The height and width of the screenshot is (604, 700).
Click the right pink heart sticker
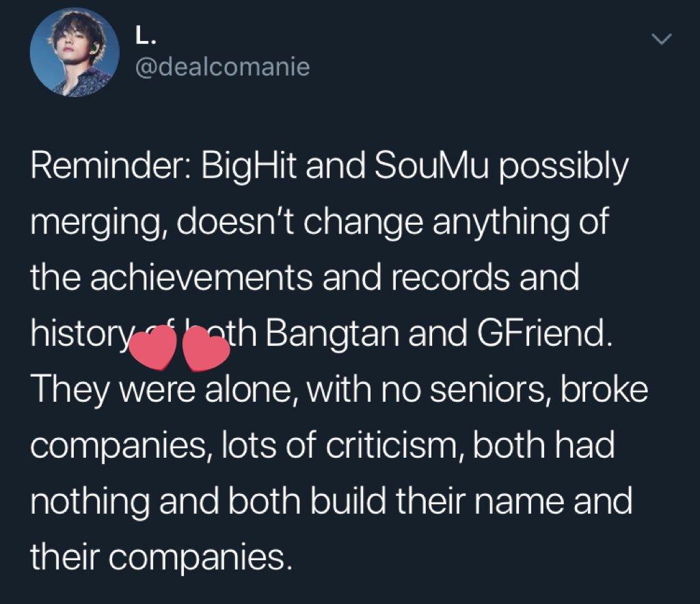(x=206, y=350)
